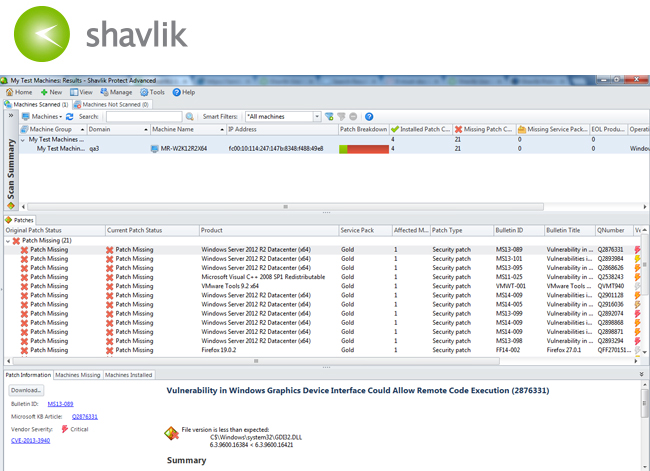This screenshot has width=650, height=471.
Task: Open the Smart Filters combo box arrow
Action: coord(317,117)
